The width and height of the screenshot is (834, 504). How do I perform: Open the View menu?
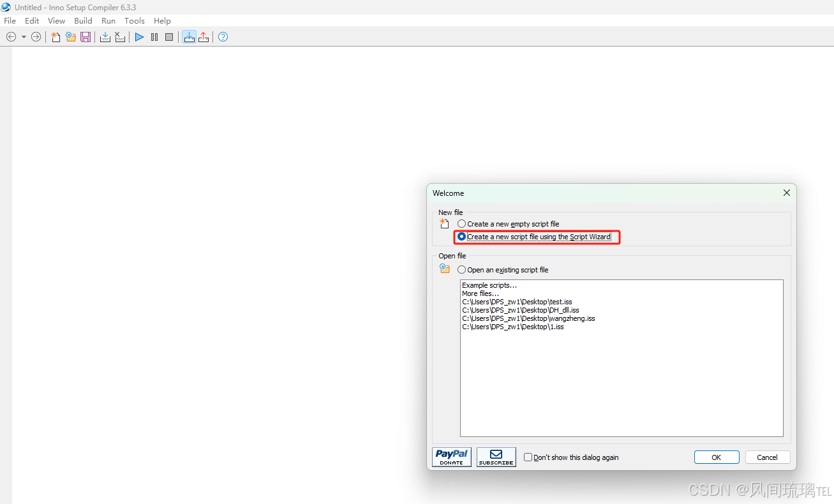[x=56, y=21]
